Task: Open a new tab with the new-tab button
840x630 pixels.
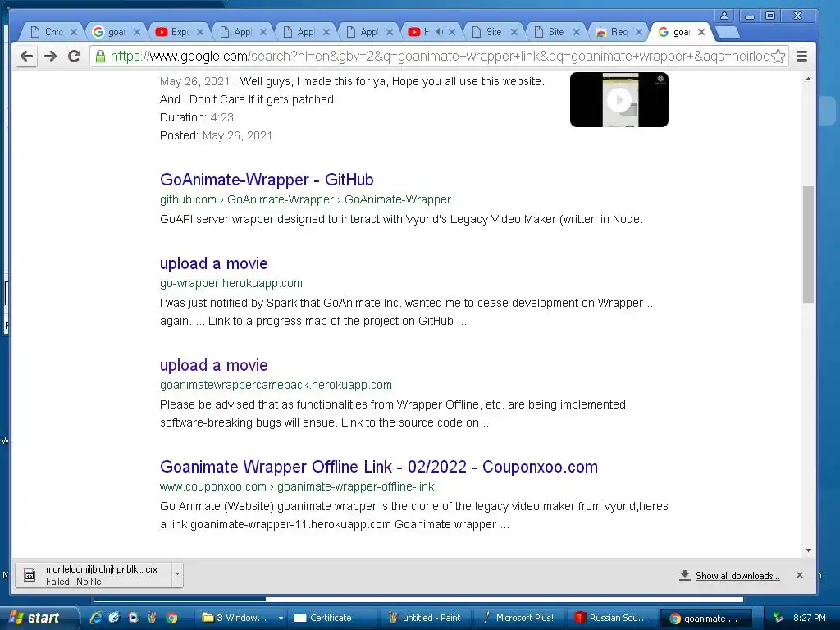Action: (x=728, y=33)
